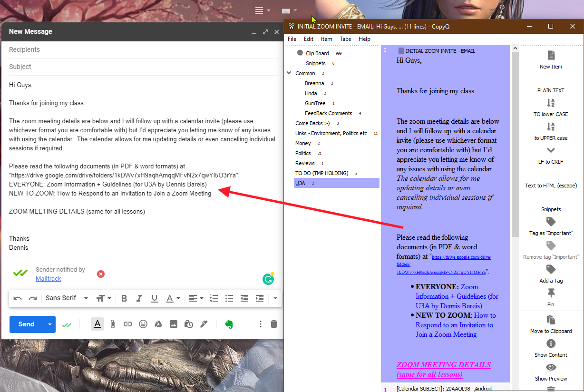Insert a numbered list in the message

[214, 298]
